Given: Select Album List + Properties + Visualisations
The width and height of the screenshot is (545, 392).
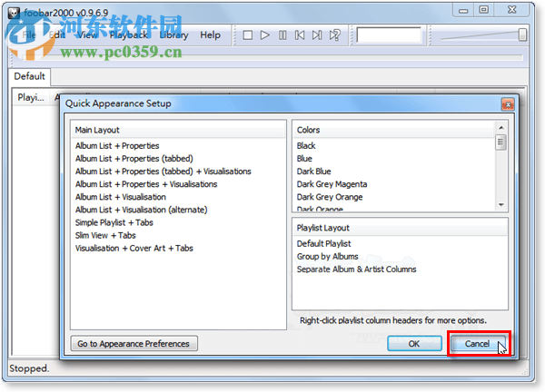Looking at the screenshot, I should (x=146, y=184).
